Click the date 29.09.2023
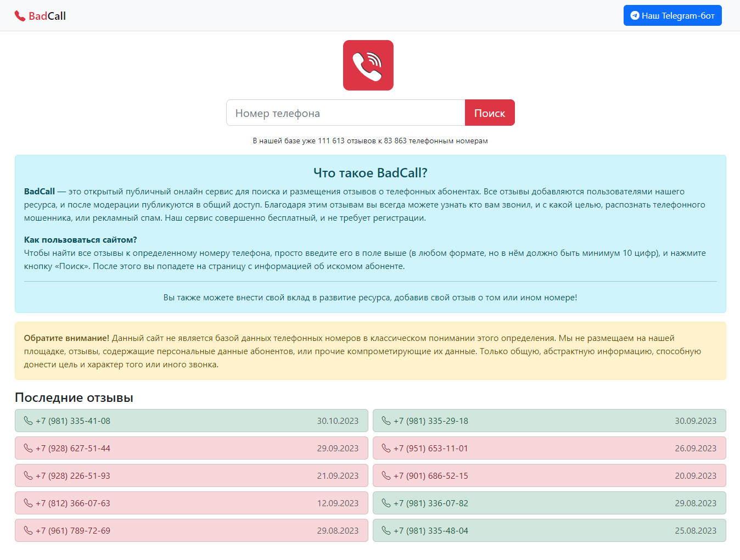This screenshot has width=740, height=560. (x=338, y=448)
